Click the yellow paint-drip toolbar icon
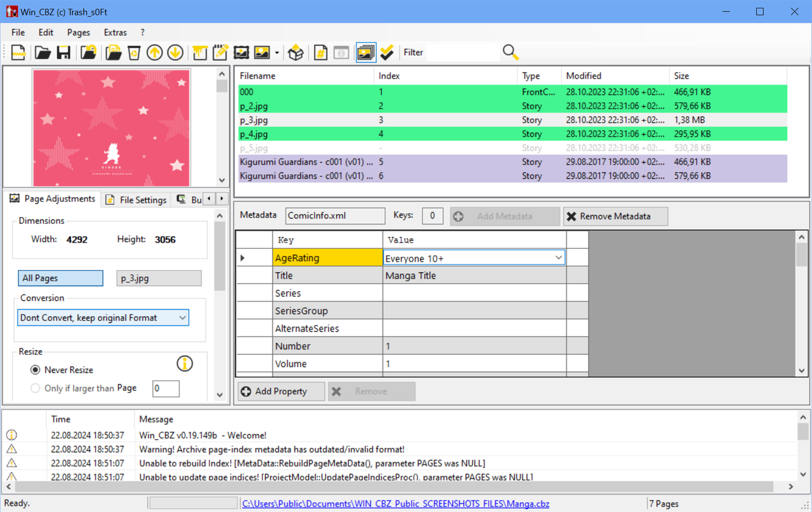The height and width of the screenshot is (512, 812). (x=200, y=52)
